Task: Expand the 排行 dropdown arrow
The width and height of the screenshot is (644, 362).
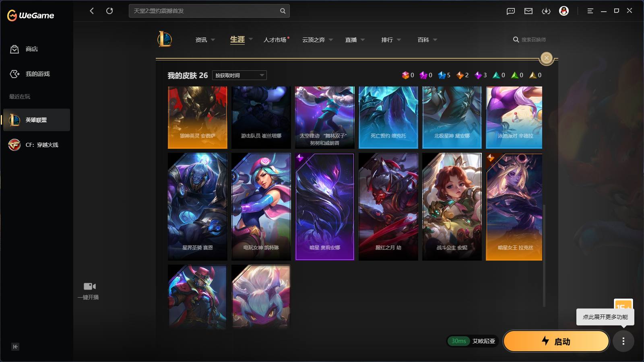Action: pos(399,40)
